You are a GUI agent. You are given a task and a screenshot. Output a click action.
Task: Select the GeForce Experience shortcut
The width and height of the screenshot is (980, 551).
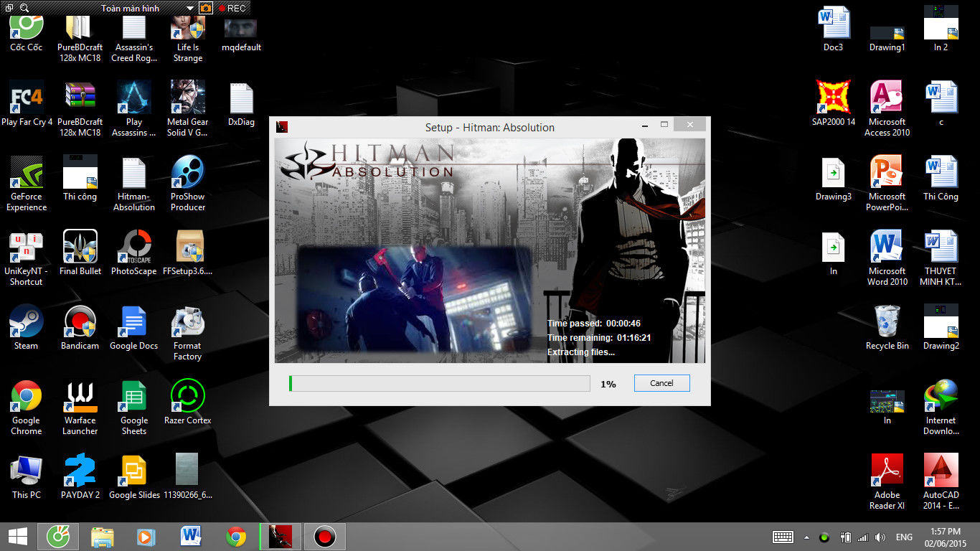point(27,174)
